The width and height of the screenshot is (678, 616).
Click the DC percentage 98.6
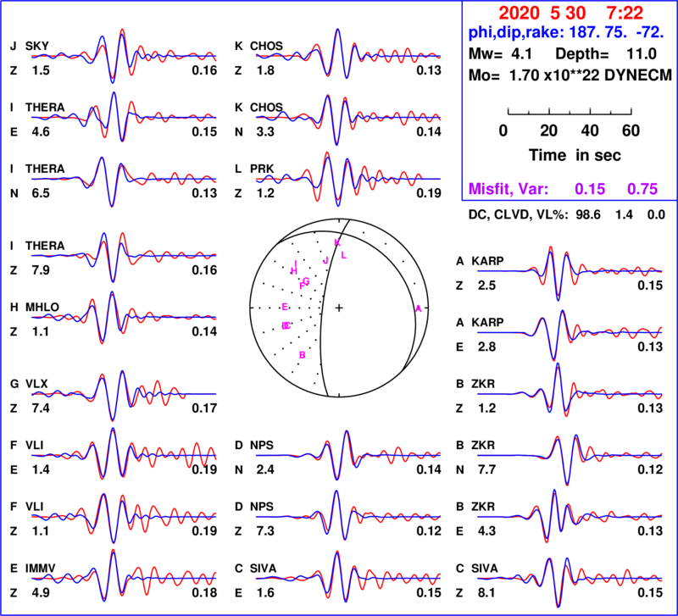pyautogui.click(x=588, y=215)
